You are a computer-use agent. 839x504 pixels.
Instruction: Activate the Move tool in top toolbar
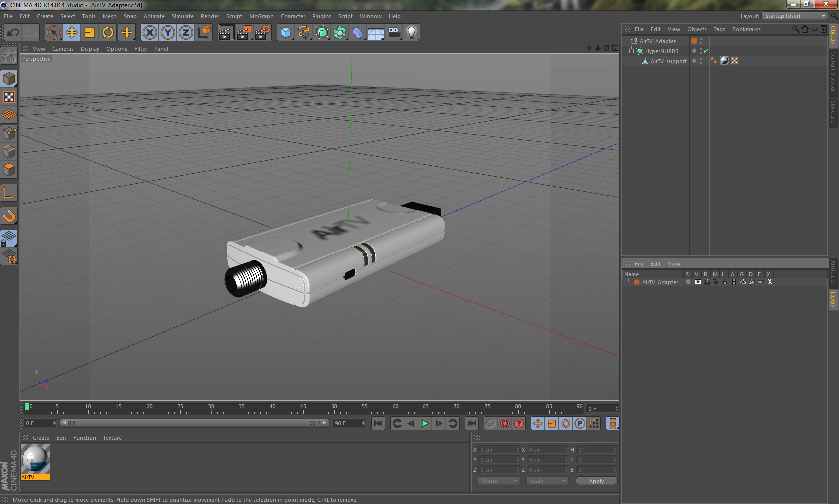[x=72, y=33]
